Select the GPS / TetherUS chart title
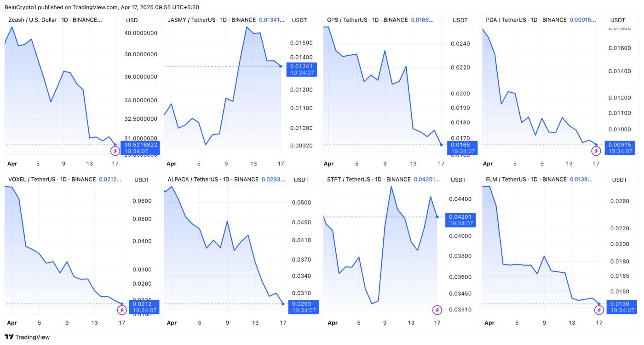Viewport: 644px width, 345px height. (367, 20)
